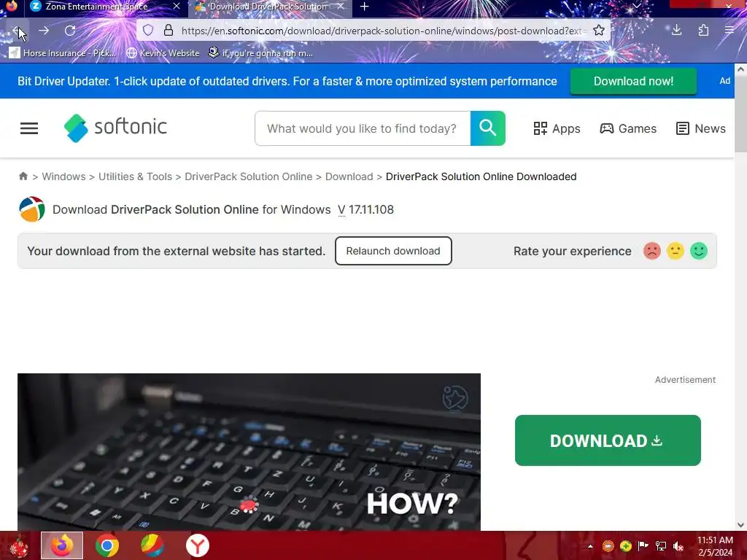Open the Start menu ornament button
The width and height of the screenshot is (747, 560).
(18, 546)
